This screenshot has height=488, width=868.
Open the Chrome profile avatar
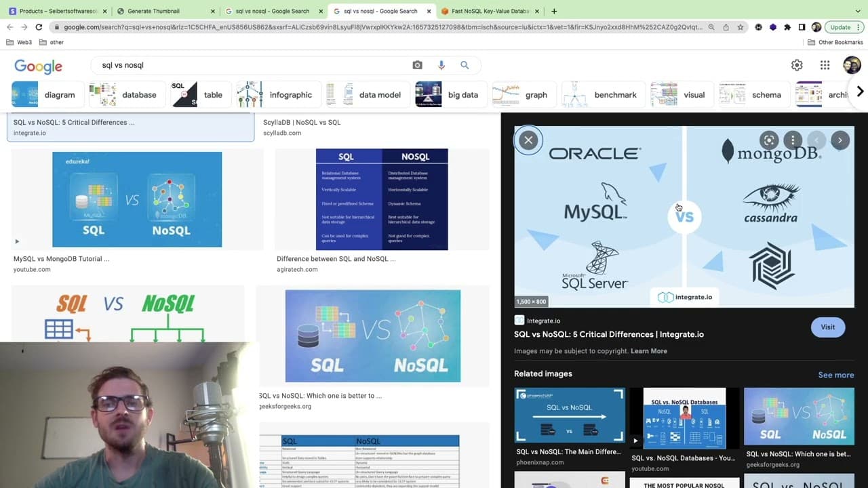click(816, 27)
